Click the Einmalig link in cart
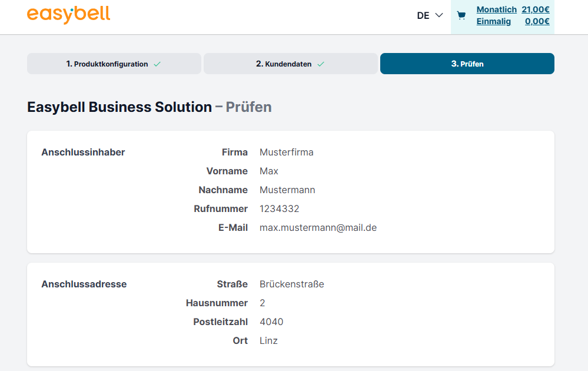Screen dimensions: 588x371 (x=493, y=21)
